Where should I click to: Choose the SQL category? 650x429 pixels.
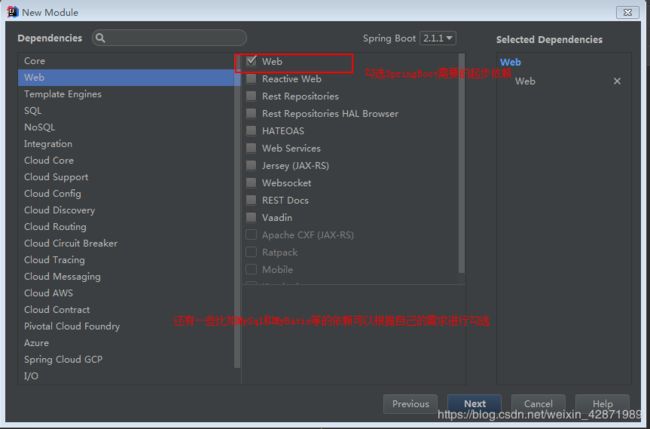click(x=126, y=111)
